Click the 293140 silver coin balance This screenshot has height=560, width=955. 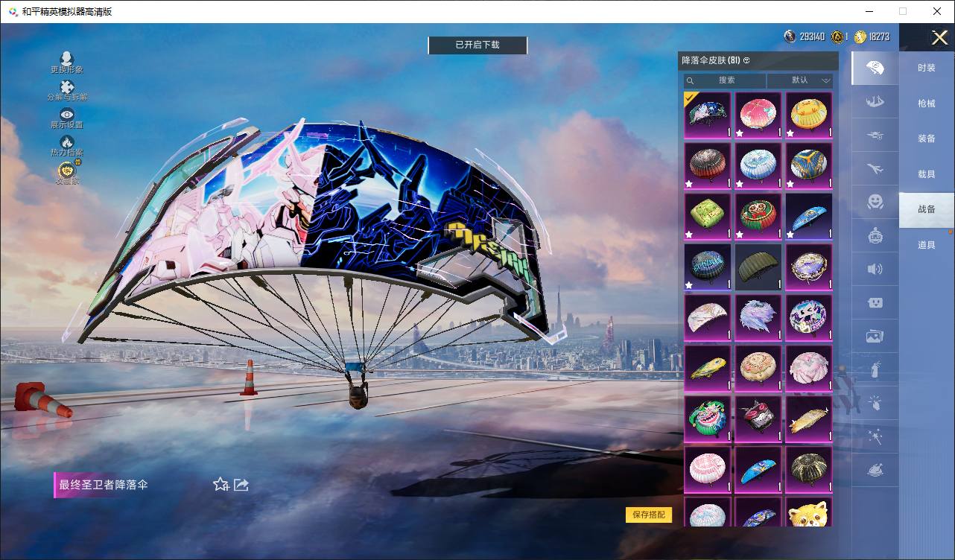pyautogui.click(x=805, y=36)
